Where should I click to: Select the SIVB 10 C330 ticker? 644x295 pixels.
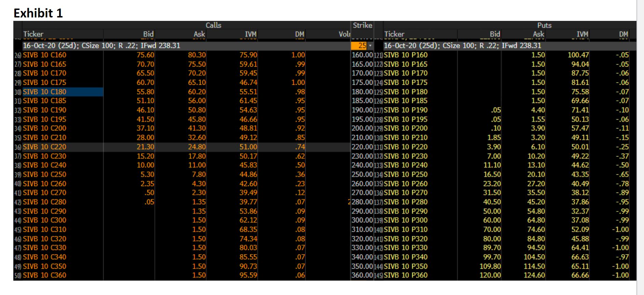pyautogui.click(x=44, y=248)
